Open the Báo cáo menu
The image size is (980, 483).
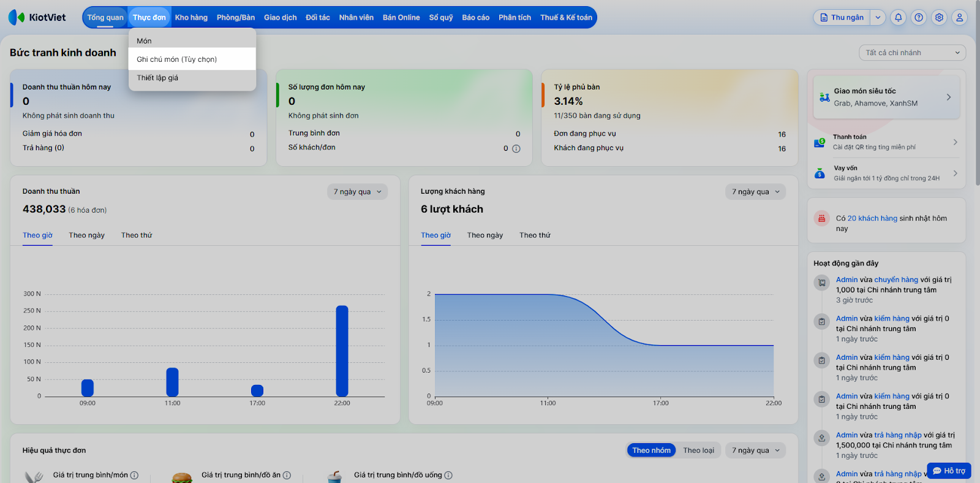point(476,18)
